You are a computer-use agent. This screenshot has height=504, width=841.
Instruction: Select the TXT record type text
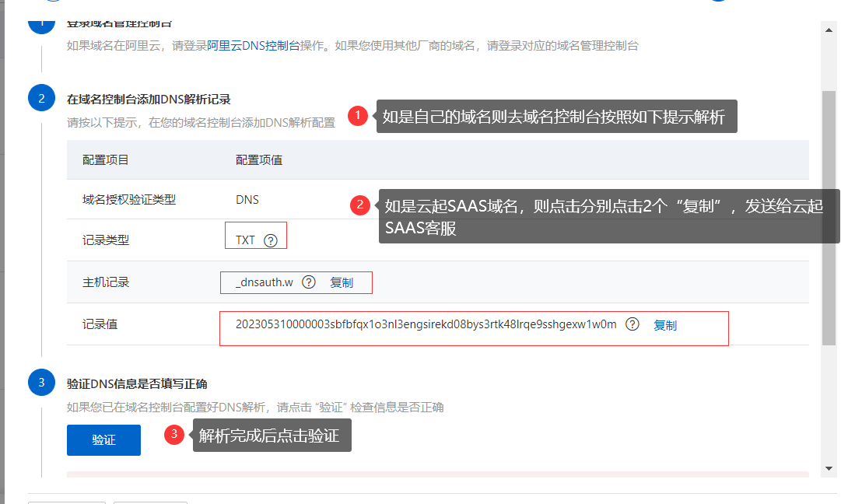click(245, 240)
